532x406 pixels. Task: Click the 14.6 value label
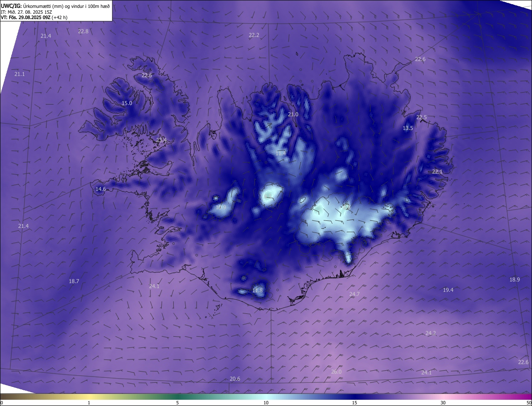[101, 189]
